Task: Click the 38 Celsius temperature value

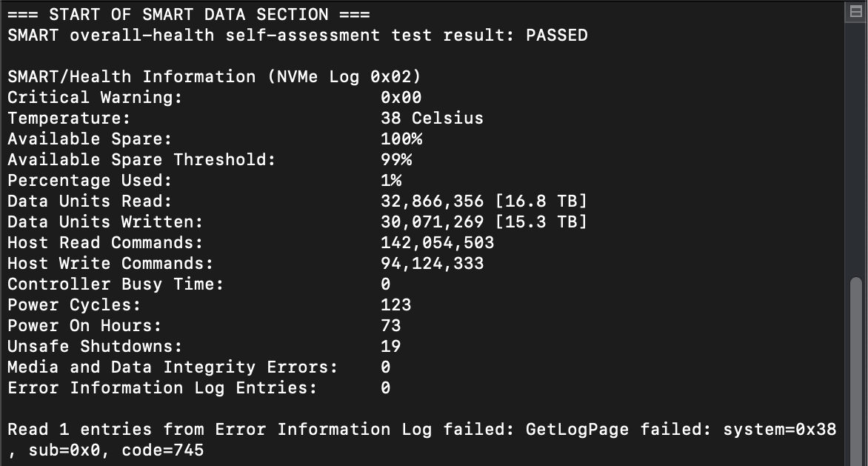Action: pos(432,118)
